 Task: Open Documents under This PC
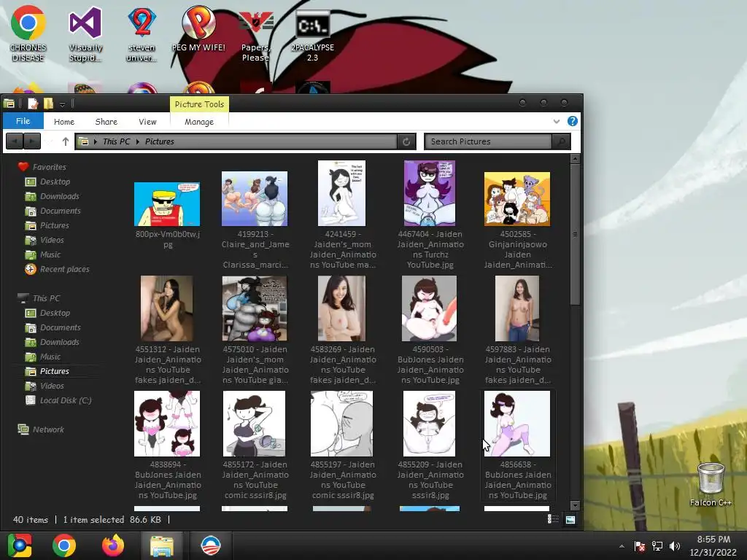point(60,327)
